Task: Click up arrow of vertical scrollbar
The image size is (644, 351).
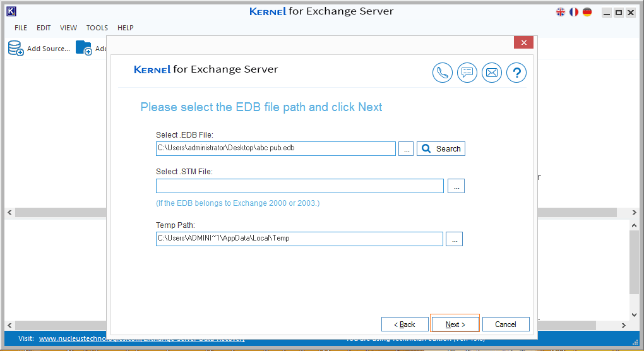Action: (x=634, y=225)
